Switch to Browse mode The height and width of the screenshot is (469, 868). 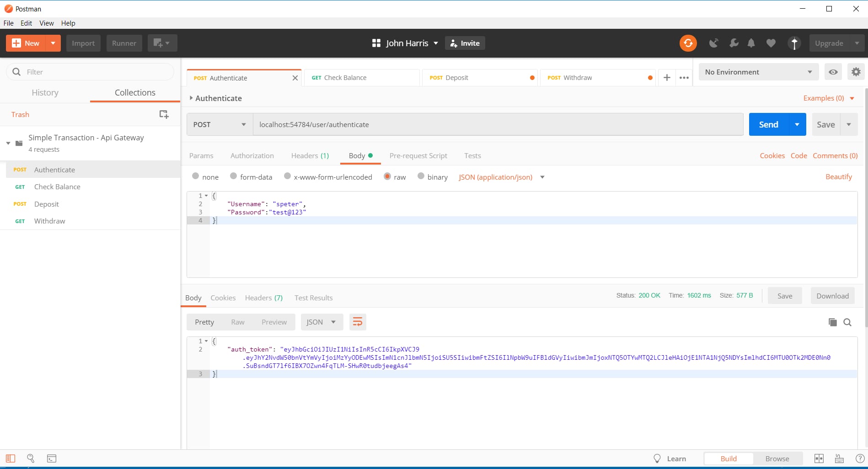(x=777, y=458)
